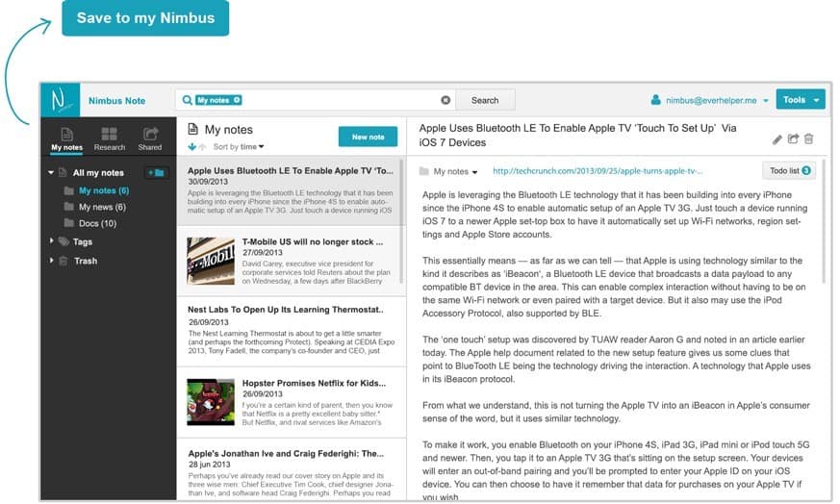
Task: Click the note list scrollbar
Action: click(x=401, y=220)
